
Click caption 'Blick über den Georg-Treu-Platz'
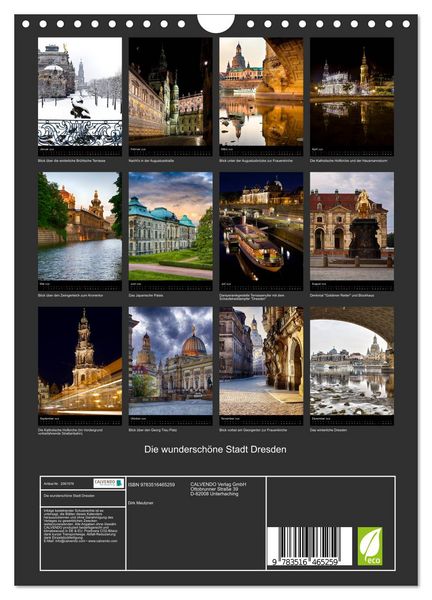click(153, 430)
